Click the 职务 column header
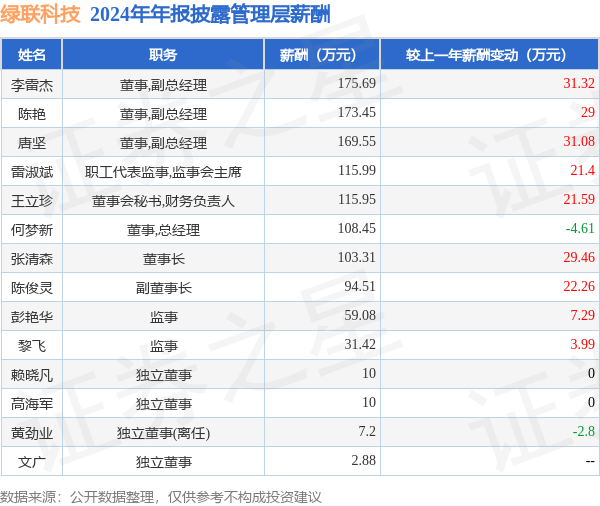600x506 pixels. (x=163, y=54)
